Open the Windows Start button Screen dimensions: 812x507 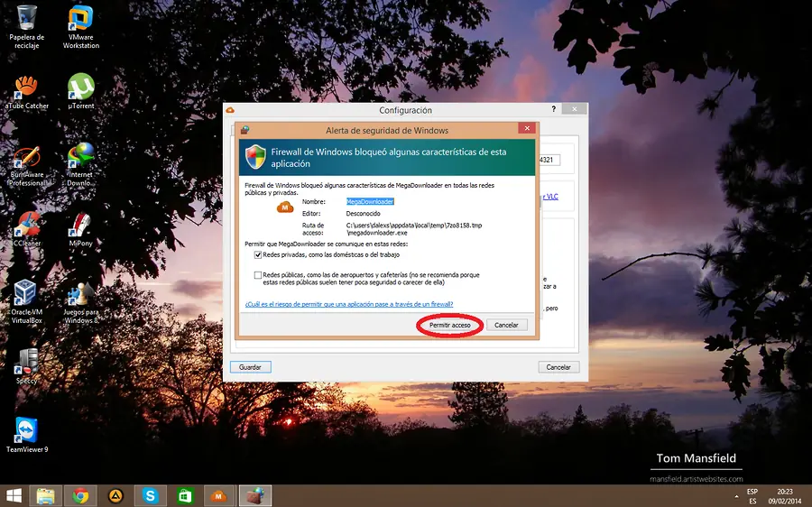(14, 495)
